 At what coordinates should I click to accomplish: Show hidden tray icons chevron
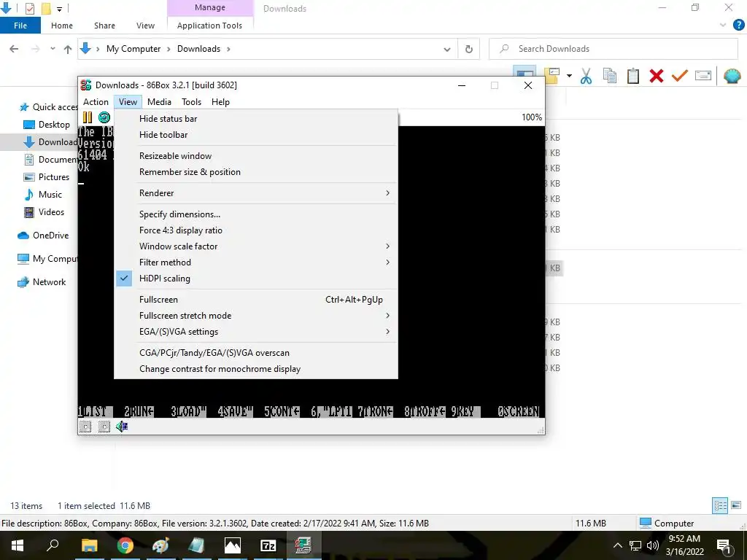point(617,545)
